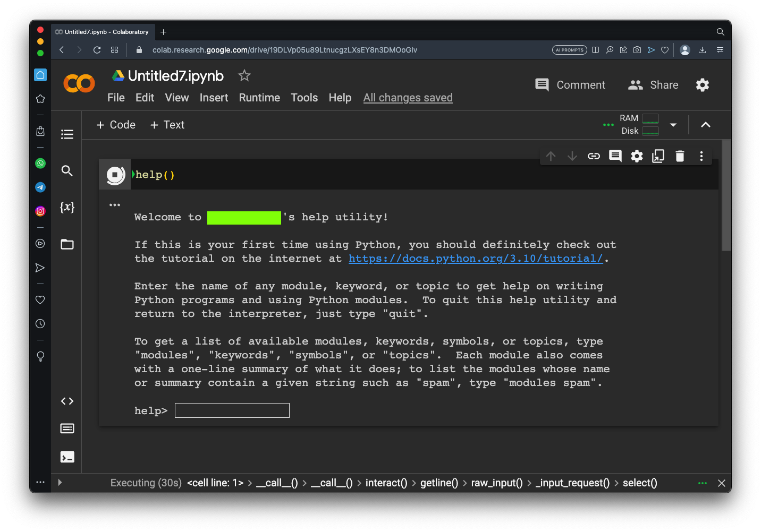Screen dimensions: 761x532
Task: Select the Untitled7.ipynb browser tab
Action: [103, 32]
